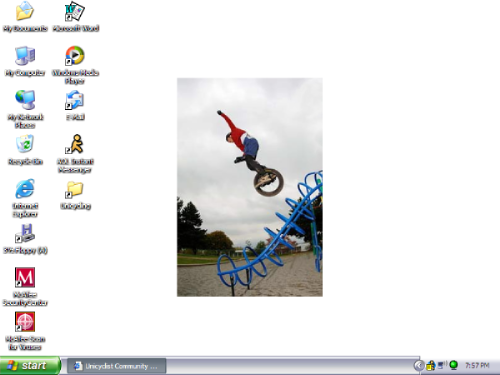Screen dimensions: 500x375
Task: Click the green globe tray icon
Action: click(x=453, y=365)
